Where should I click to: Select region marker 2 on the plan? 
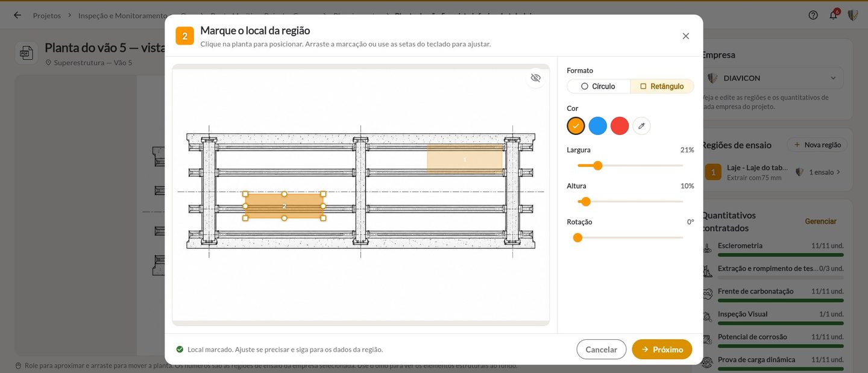285,206
